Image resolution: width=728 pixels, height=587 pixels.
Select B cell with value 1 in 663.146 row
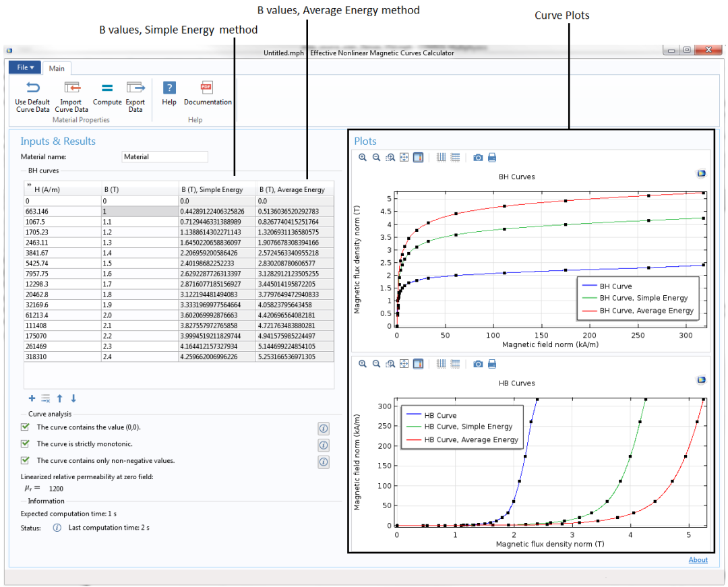tap(140, 212)
